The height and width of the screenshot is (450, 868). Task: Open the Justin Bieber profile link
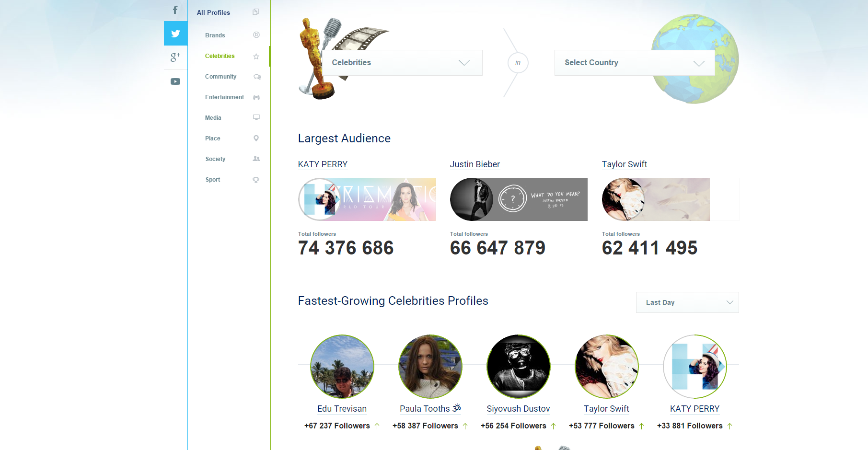pos(475,164)
